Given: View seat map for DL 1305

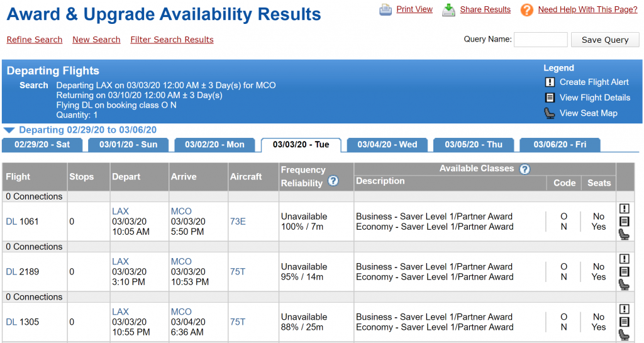Looking at the screenshot, I should tap(624, 334).
